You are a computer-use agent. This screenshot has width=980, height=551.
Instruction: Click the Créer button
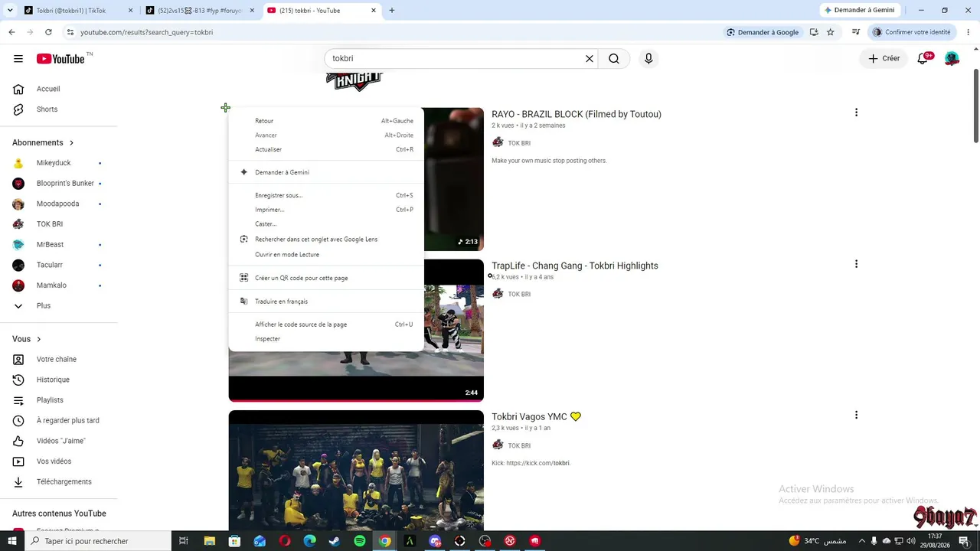884,59
